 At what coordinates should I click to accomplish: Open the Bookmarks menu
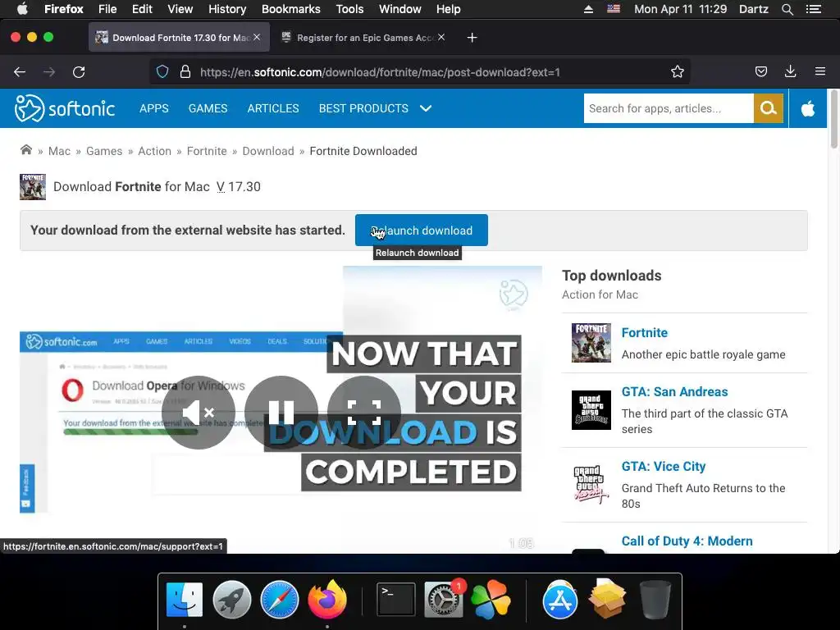(x=291, y=9)
